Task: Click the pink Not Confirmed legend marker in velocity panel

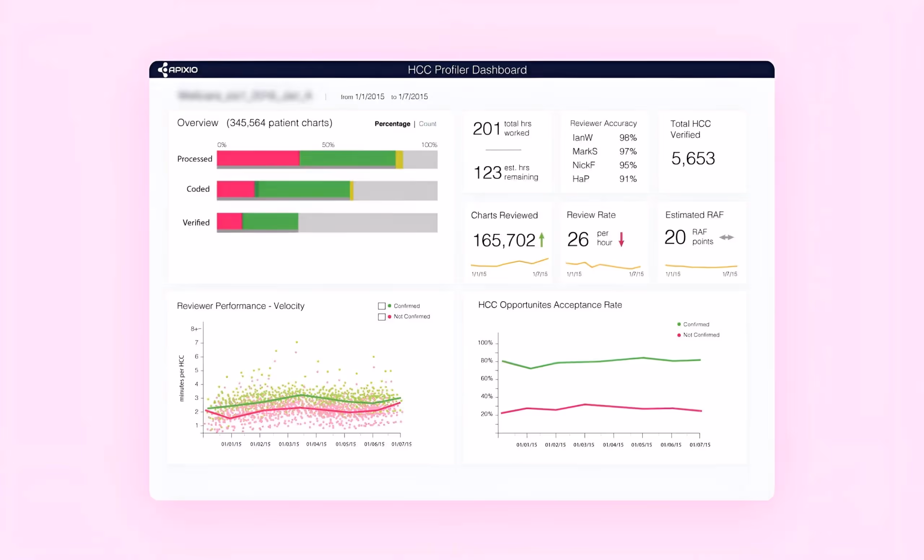Action: click(x=390, y=316)
